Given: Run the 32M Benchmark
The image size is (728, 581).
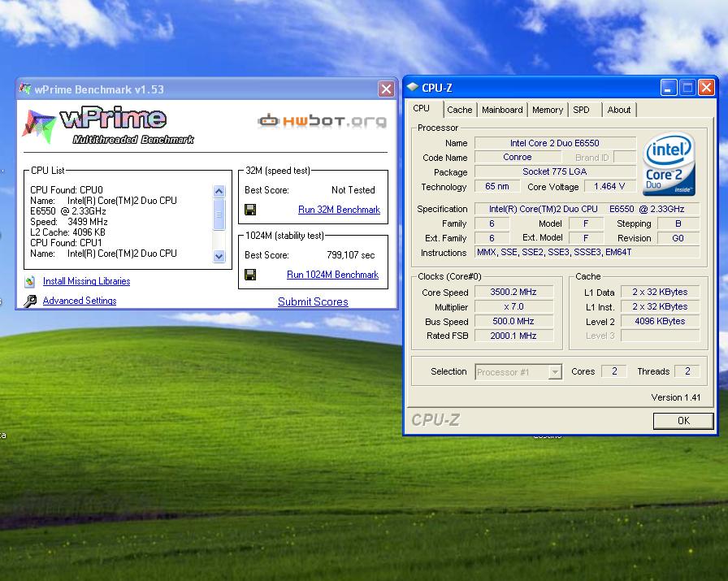Looking at the screenshot, I should [339, 210].
